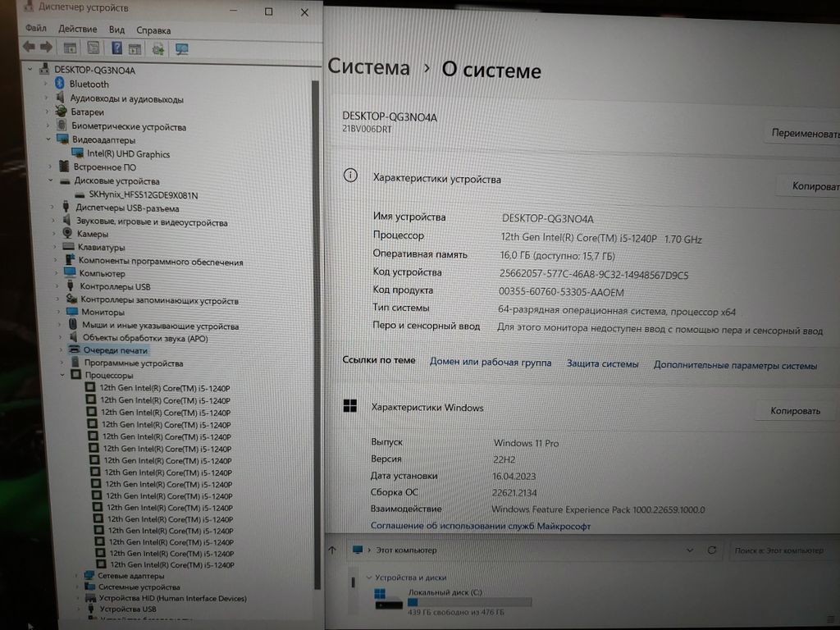This screenshot has height=630, width=840.
Task: Toggle the action pane toolbar icon
Action: (x=135, y=49)
